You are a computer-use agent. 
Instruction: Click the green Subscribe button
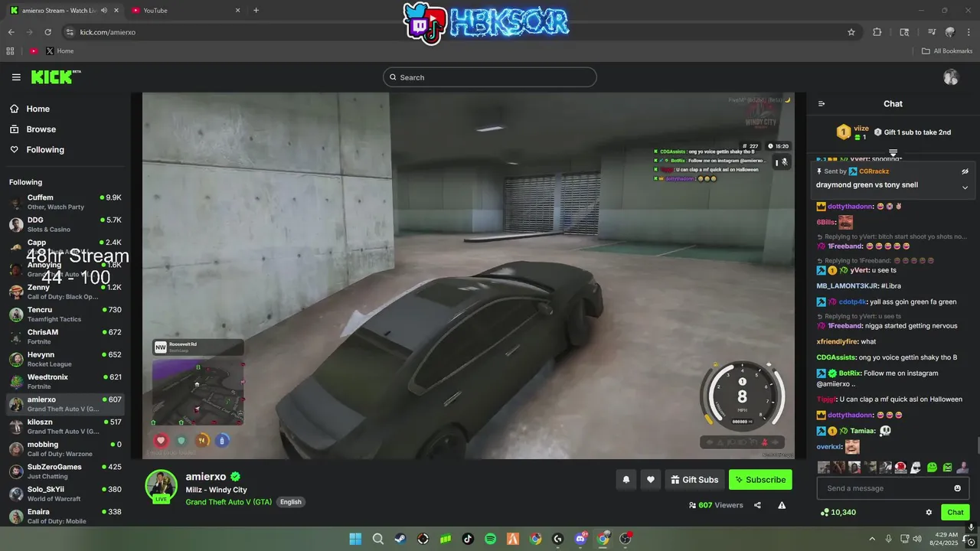click(x=760, y=480)
